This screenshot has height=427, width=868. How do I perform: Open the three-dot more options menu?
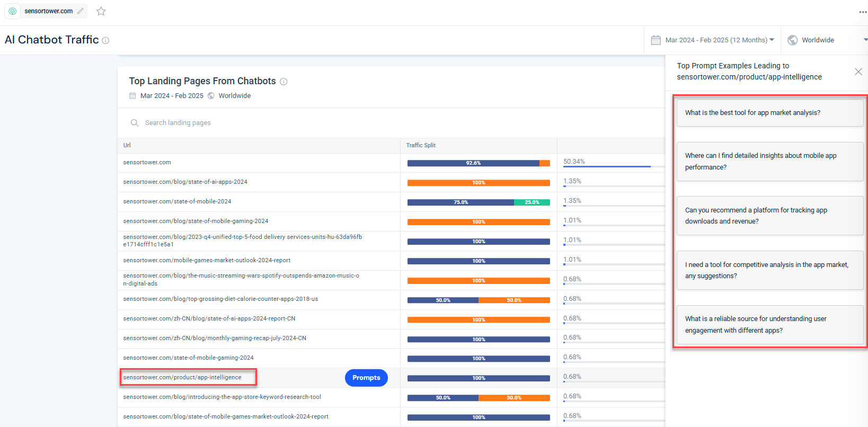coord(863,12)
